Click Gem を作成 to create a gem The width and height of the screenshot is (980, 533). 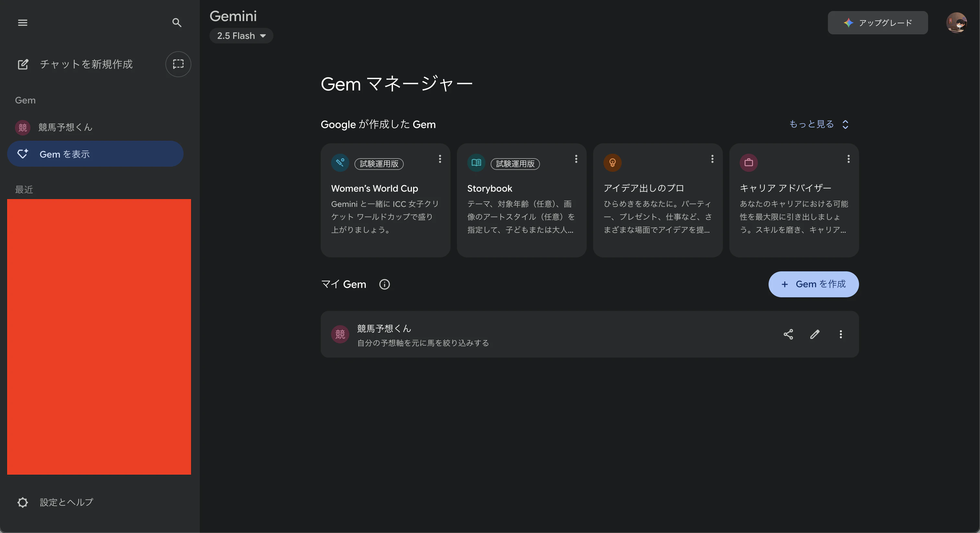(813, 284)
